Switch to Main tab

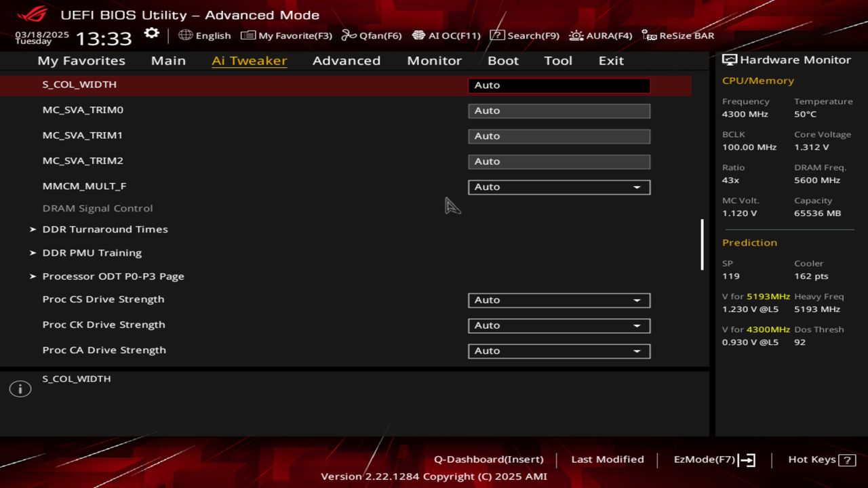[168, 60]
